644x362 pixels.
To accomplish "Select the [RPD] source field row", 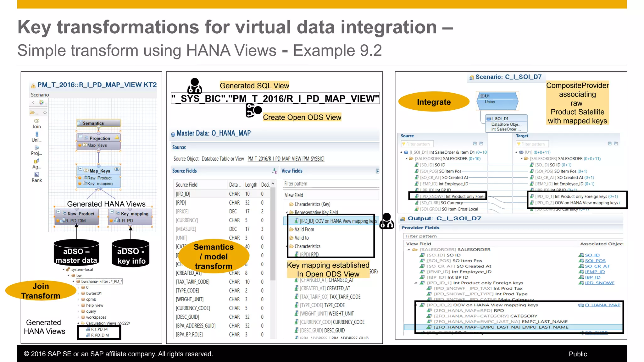I will [x=222, y=203].
